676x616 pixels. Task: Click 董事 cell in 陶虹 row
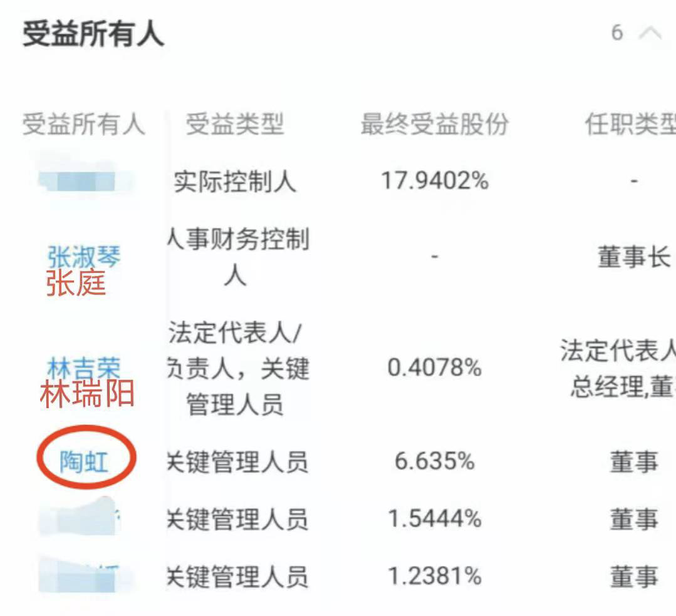coord(634,461)
